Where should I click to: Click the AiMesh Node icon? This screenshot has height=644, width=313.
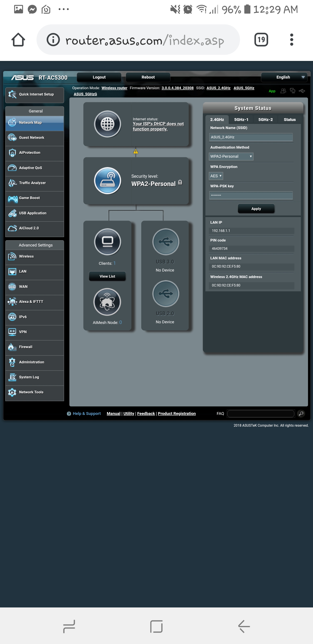tap(107, 302)
